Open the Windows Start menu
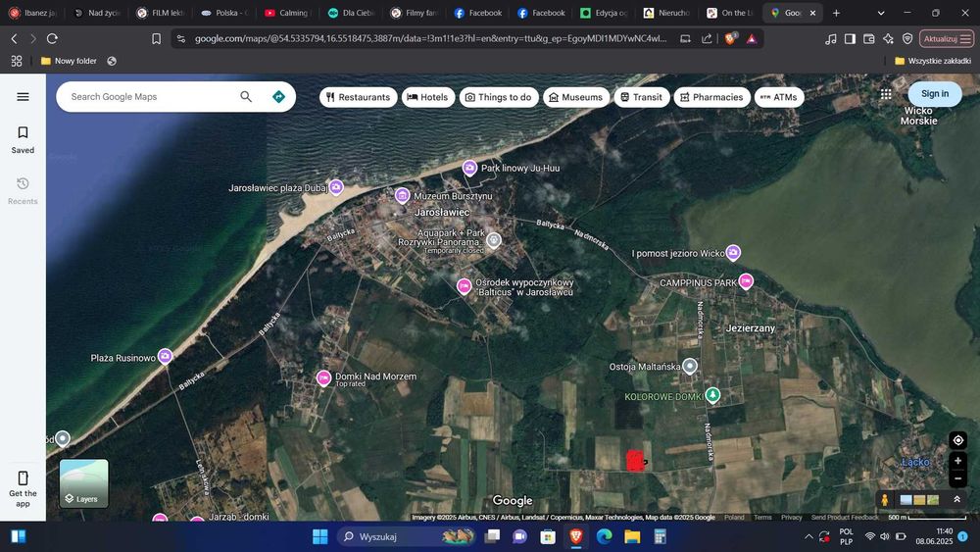 pos(320,536)
